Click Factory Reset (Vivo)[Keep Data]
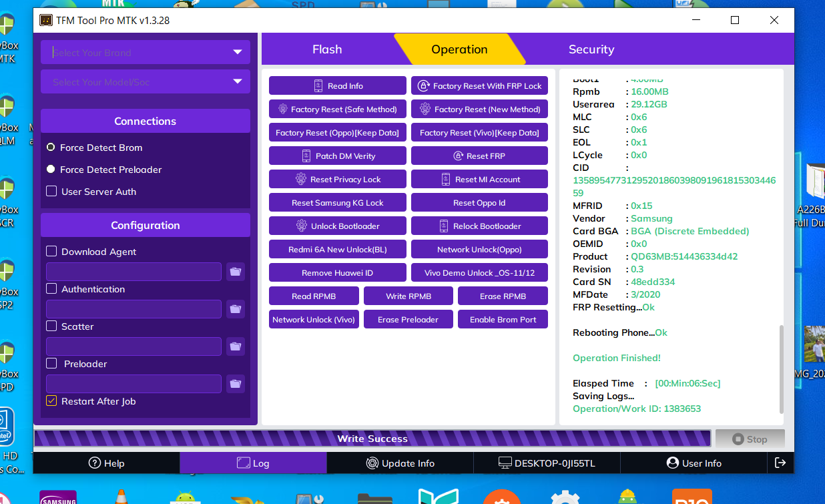825x504 pixels. (x=479, y=133)
